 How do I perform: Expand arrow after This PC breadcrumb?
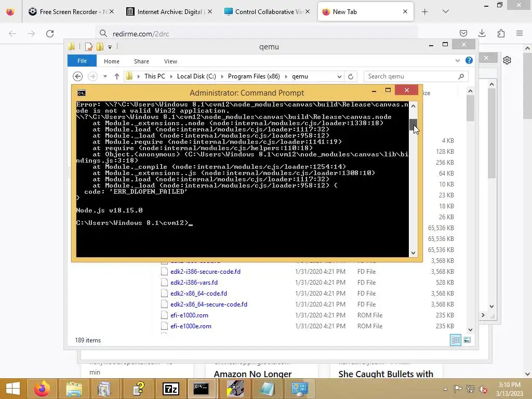click(x=171, y=76)
